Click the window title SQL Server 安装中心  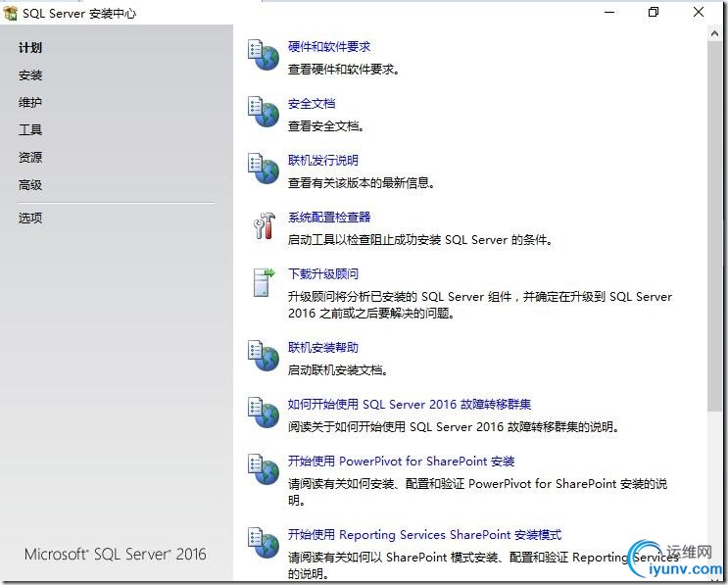(79, 14)
